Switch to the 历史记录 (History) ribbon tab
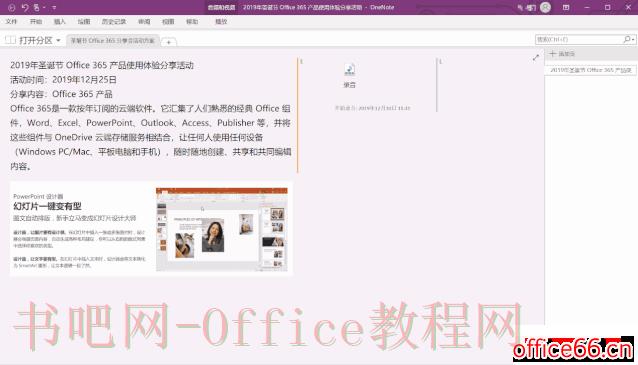Viewport: 638px width, 365px height. click(x=114, y=22)
